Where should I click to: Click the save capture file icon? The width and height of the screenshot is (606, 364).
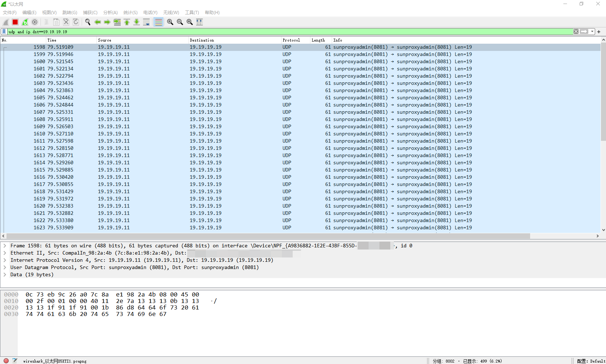(56, 22)
